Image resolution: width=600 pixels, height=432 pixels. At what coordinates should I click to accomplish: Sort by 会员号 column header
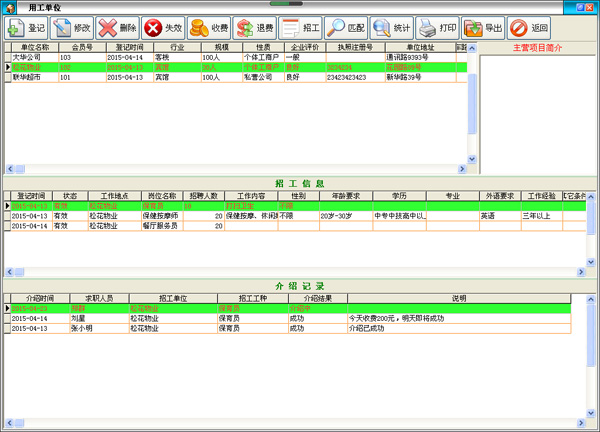coord(82,47)
